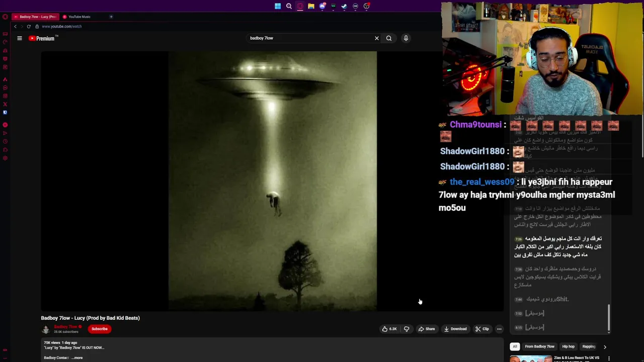Open Zias & B Lou recommended video thumbnail

531,358
